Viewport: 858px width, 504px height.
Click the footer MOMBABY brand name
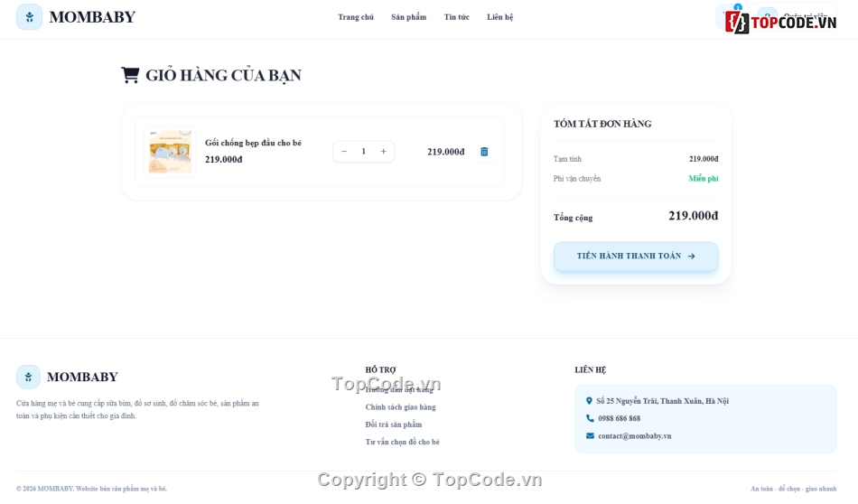(x=82, y=377)
